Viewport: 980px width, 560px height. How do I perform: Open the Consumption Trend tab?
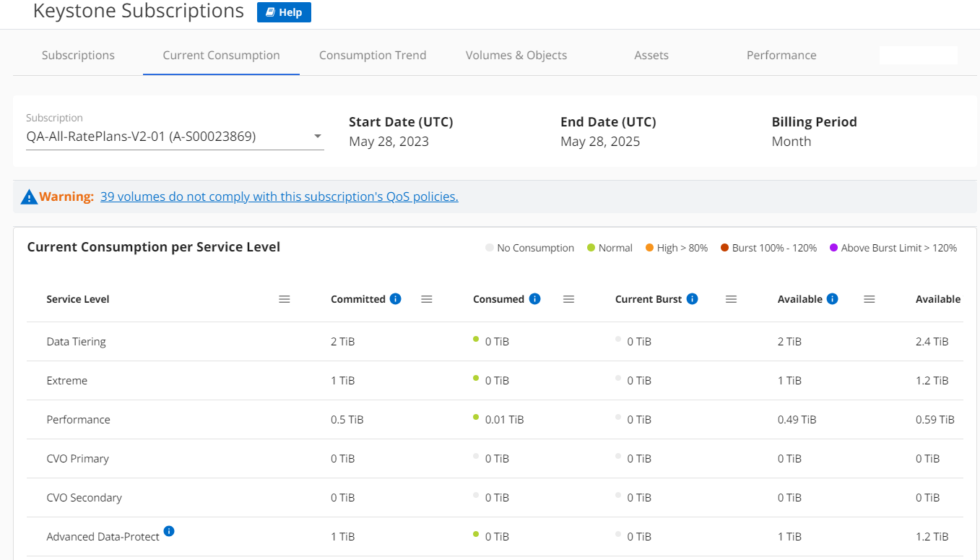point(373,56)
